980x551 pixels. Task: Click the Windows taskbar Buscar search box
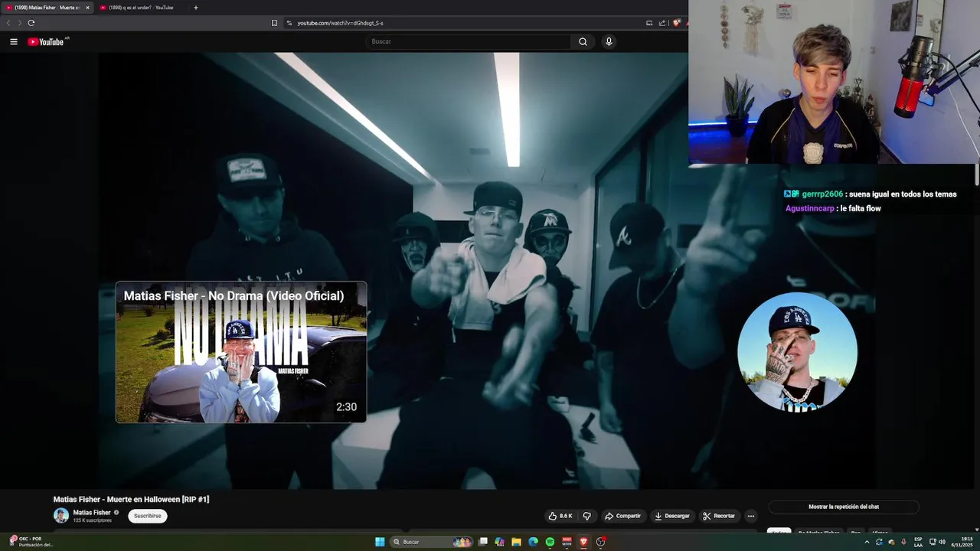[x=431, y=542]
